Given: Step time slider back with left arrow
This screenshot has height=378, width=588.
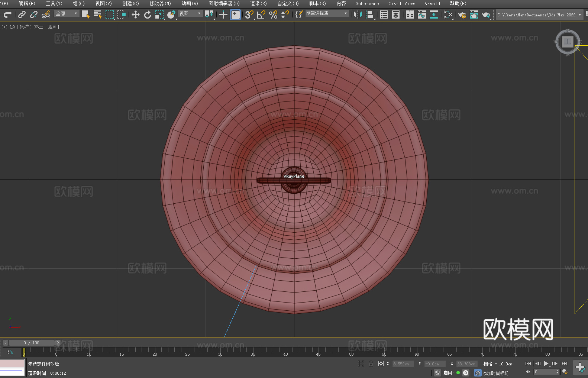Looking at the screenshot, I should (6, 343).
